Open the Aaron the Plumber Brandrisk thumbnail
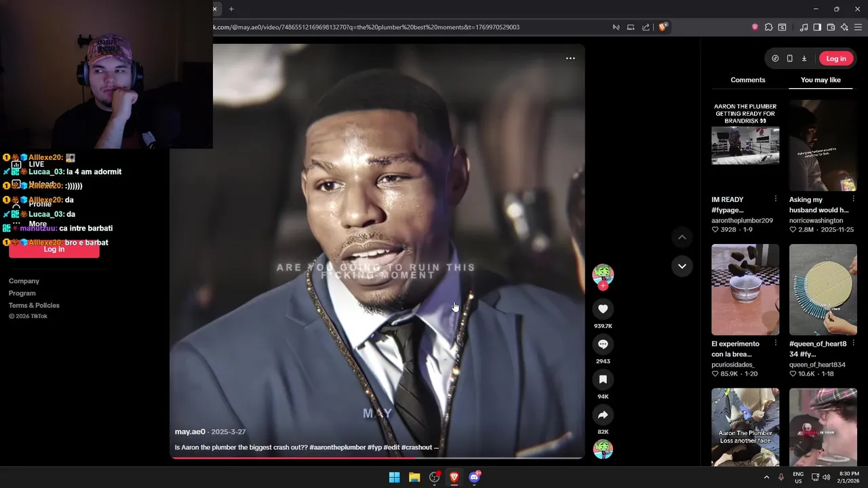The width and height of the screenshot is (868, 488). tap(745, 146)
